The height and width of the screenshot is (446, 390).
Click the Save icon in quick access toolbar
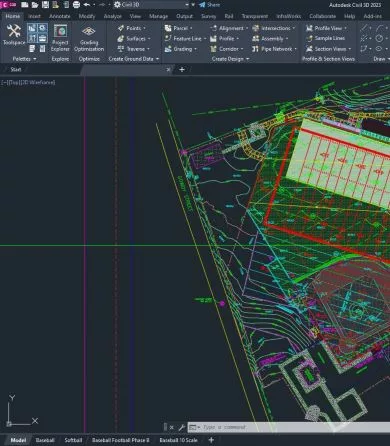click(45, 5)
